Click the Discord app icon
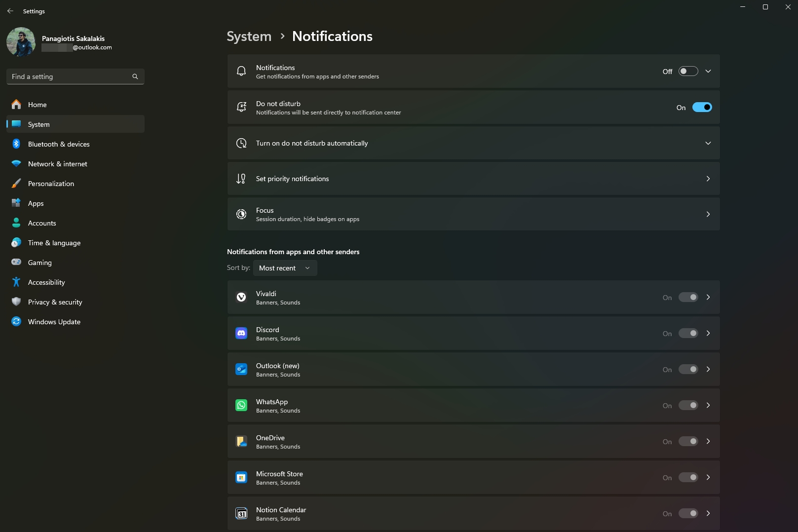 pos(241,333)
